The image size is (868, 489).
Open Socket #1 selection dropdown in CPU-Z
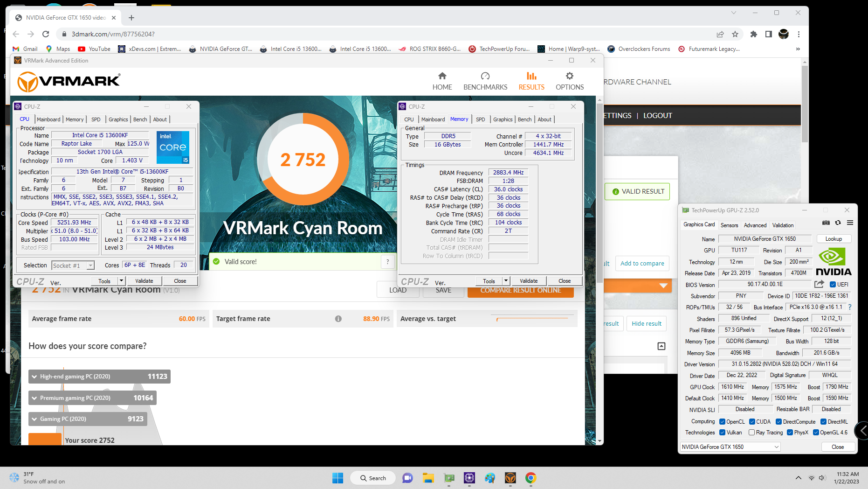90,265
